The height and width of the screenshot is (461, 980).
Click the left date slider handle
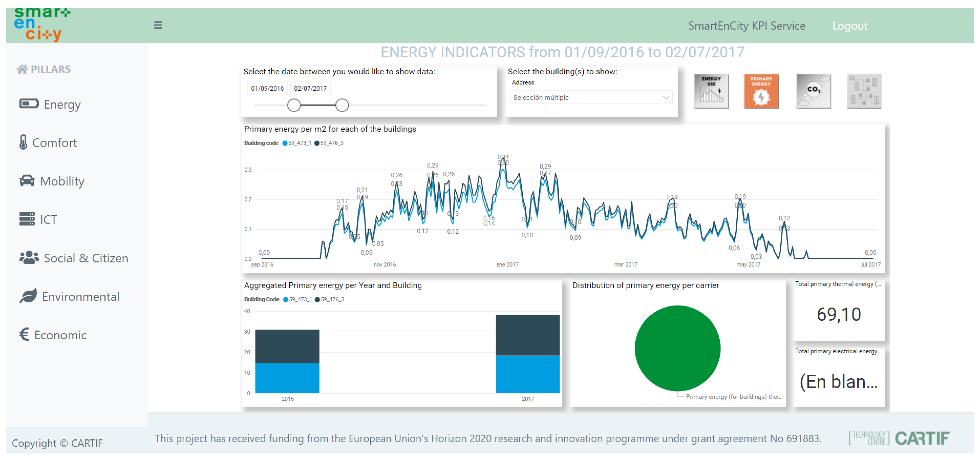point(294,105)
